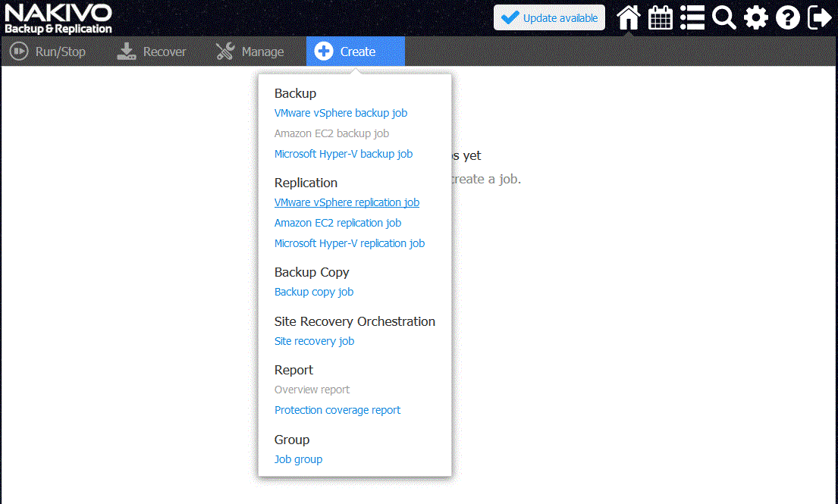Click the Recover download icon
This screenshot has width=838, height=504.
pos(127,52)
